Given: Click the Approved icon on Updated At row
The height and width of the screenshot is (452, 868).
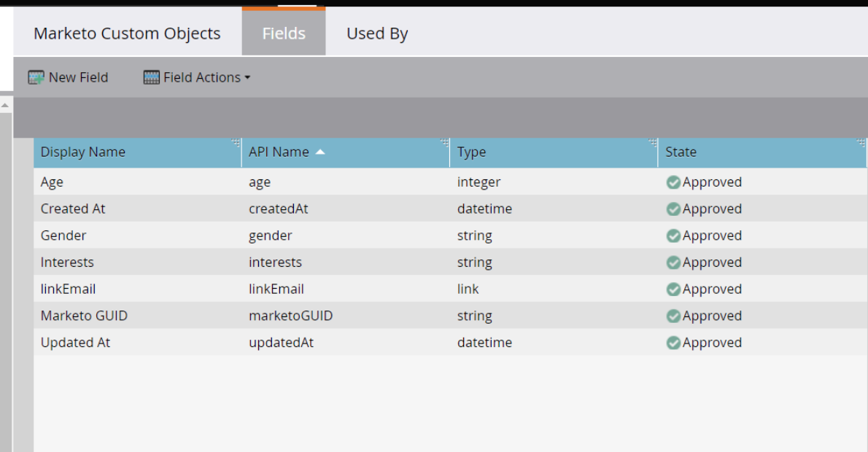Looking at the screenshot, I should click(x=673, y=342).
